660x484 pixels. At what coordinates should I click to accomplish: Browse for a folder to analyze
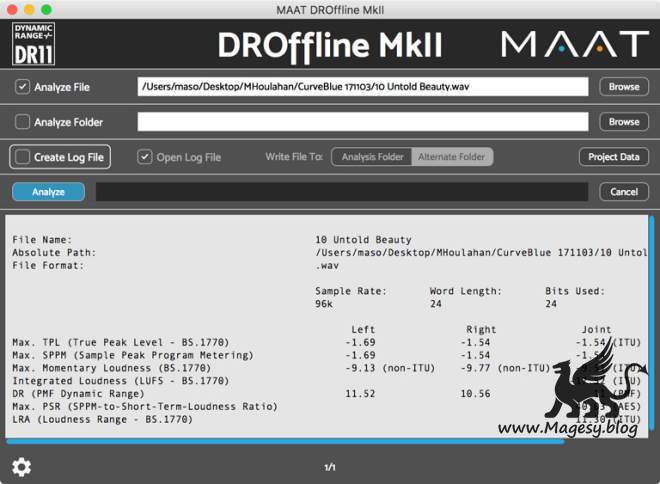[624, 122]
